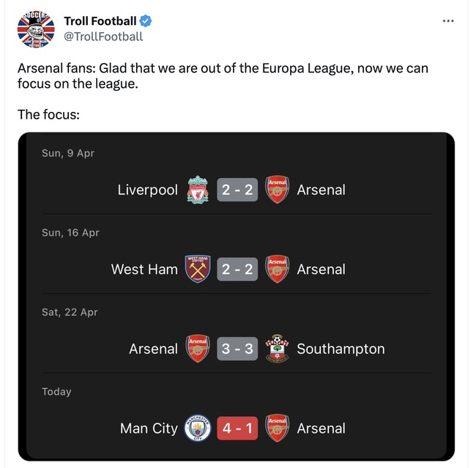Click Arsenal crest in the Liverpool match row
The width and height of the screenshot is (476, 468).
[x=277, y=190]
